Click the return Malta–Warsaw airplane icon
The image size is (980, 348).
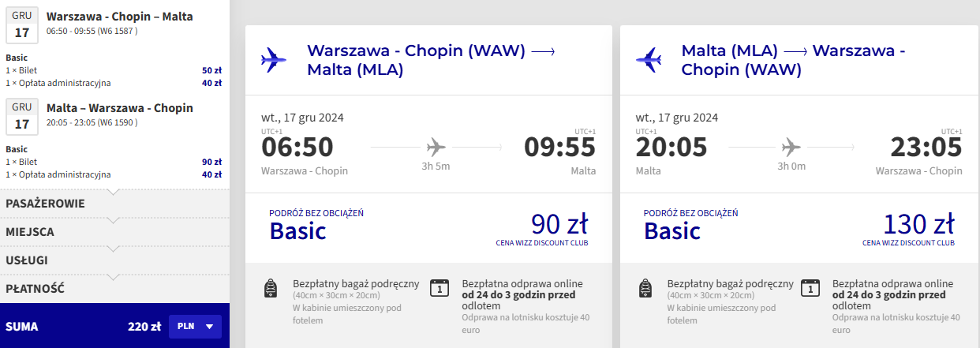pos(649,60)
